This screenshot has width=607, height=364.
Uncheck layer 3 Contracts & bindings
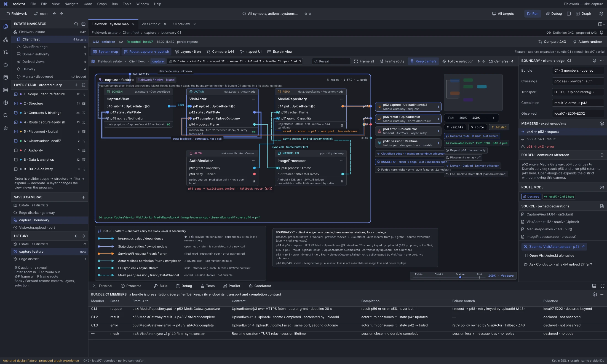click(x=16, y=113)
